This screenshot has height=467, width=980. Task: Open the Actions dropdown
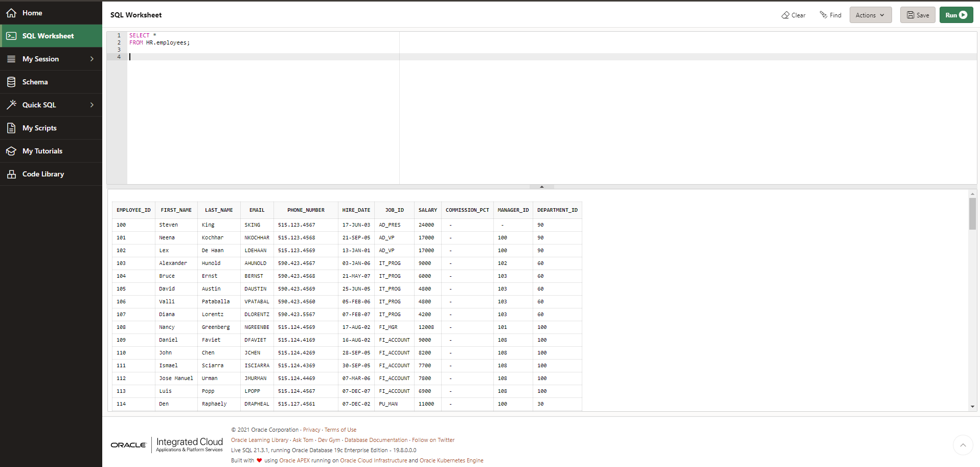point(870,15)
